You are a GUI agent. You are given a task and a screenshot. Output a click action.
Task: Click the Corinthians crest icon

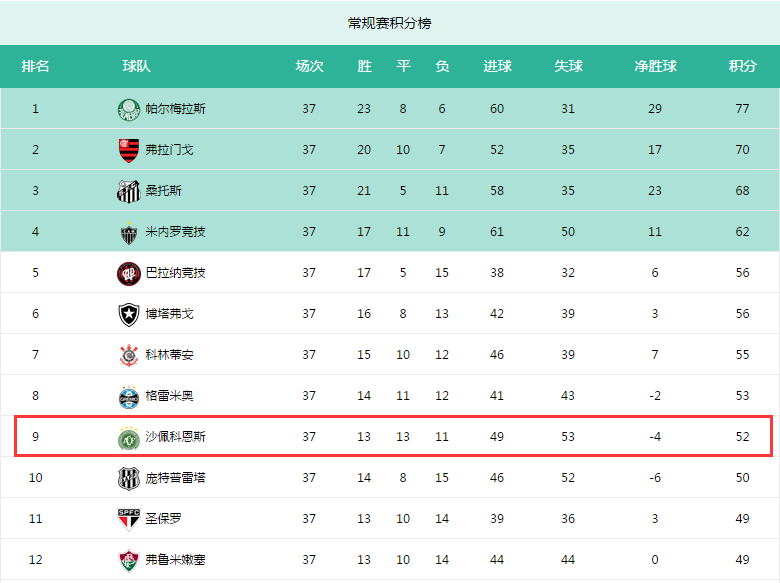[x=129, y=355]
